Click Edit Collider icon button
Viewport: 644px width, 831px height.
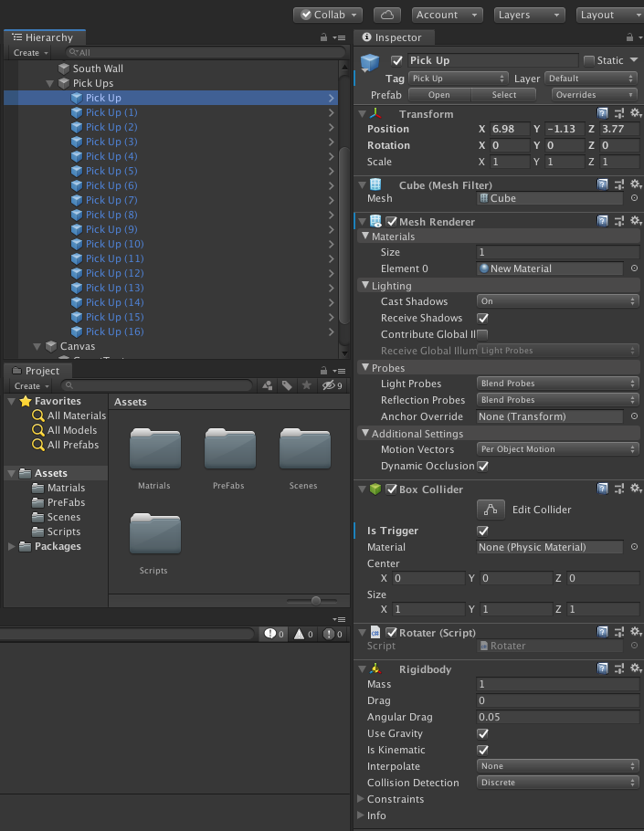[x=491, y=510]
